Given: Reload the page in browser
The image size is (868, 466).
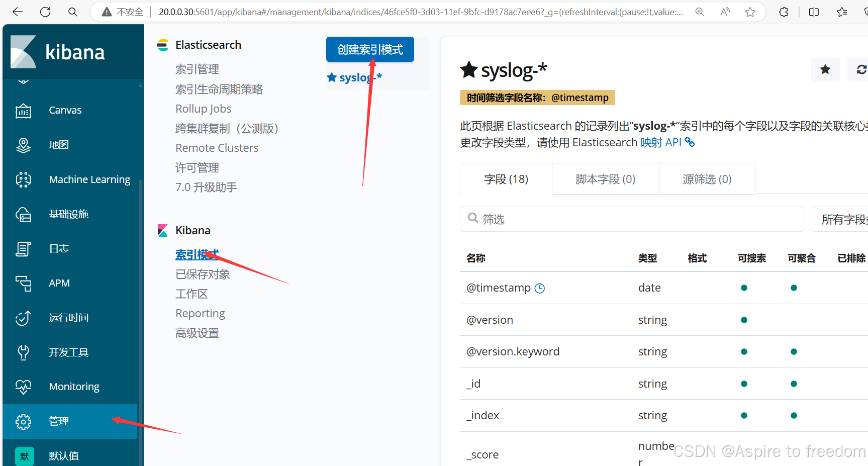Looking at the screenshot, I should 45,12.
